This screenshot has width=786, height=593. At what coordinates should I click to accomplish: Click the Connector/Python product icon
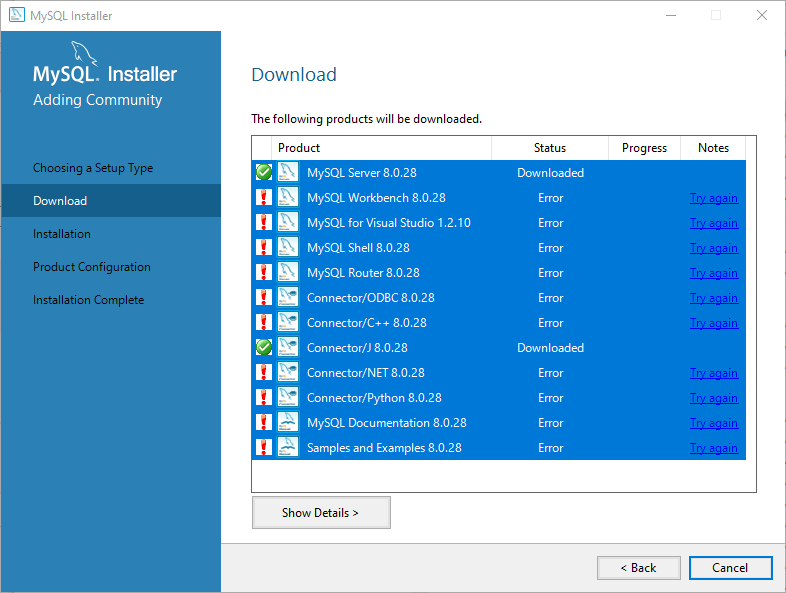(x=288, y=397)
